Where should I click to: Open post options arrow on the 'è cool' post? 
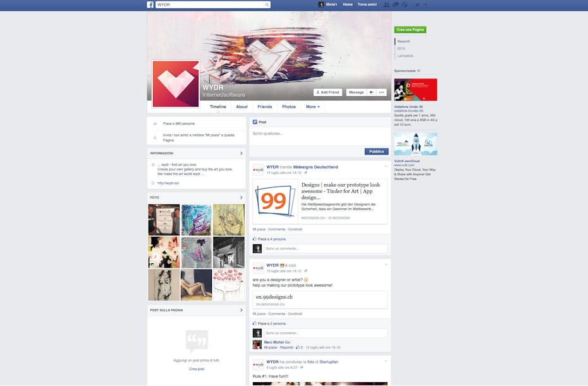[x=386, y=265]
